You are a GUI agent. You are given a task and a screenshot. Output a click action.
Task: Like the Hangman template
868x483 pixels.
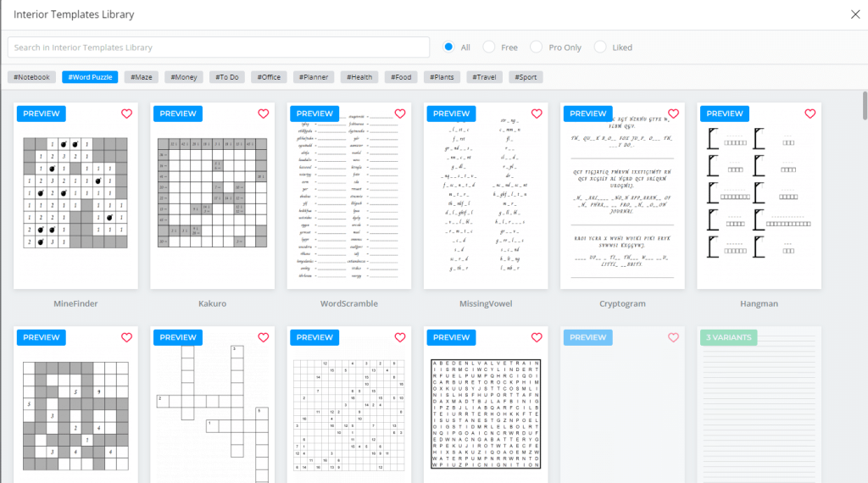pos(810,114)
